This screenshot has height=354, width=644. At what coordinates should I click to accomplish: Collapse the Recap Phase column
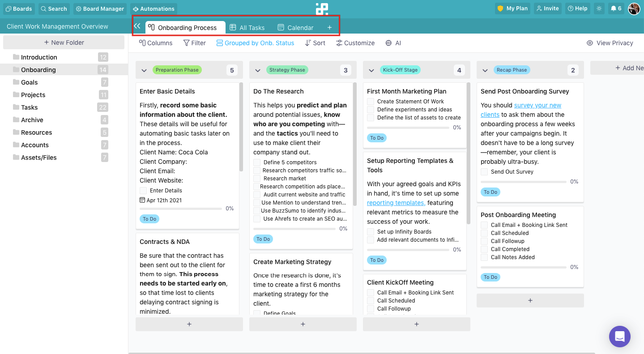[485, 70]
